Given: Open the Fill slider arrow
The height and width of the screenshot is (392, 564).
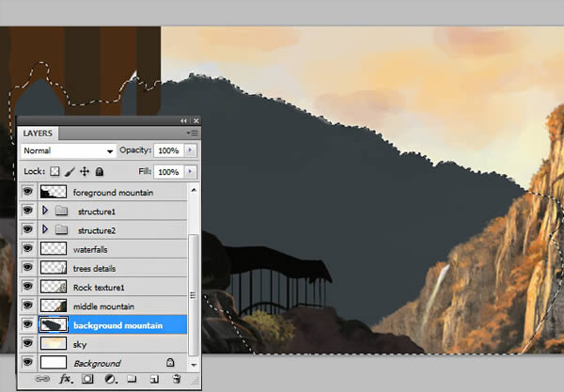Looking at the screenshot, I should tap(190, 172).
